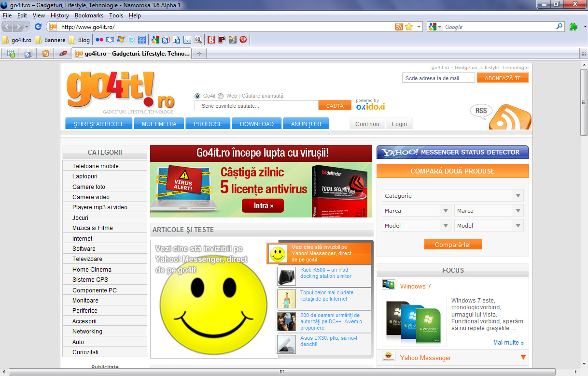Image resolution: width=588 pixels, height=376 pixels.
Task: Open the DOWNLOAD nav tab
Action: click(x=257, y=124)
